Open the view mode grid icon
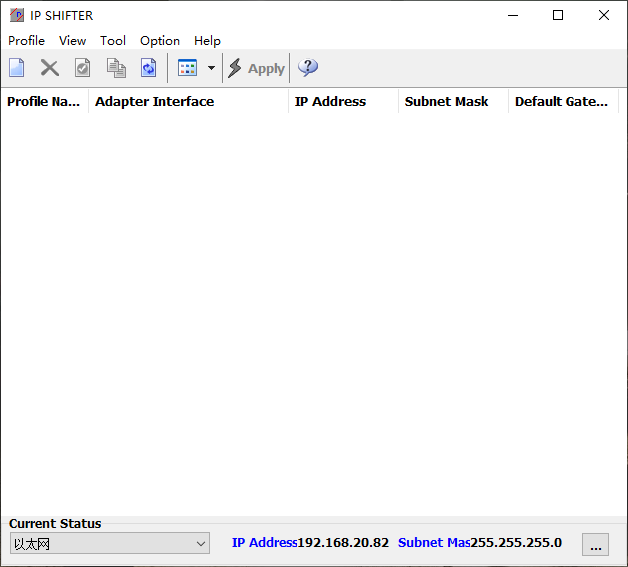Viewport: 628px width, 567px height. pyautogui.click(x=187, y=68)
